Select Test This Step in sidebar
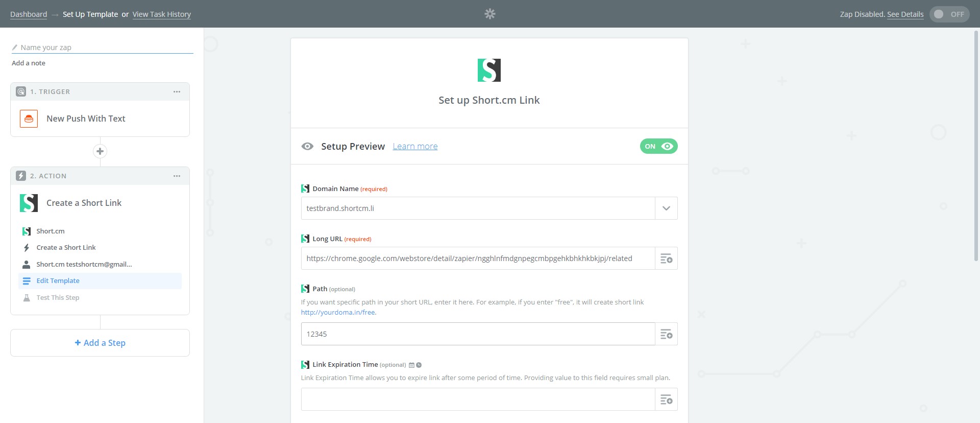 click(58, 298)
